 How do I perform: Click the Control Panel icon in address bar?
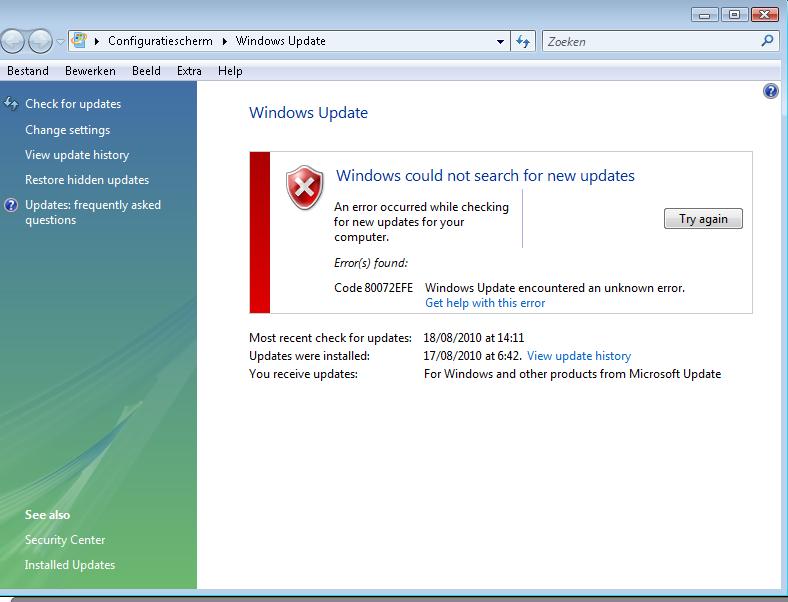79,41
